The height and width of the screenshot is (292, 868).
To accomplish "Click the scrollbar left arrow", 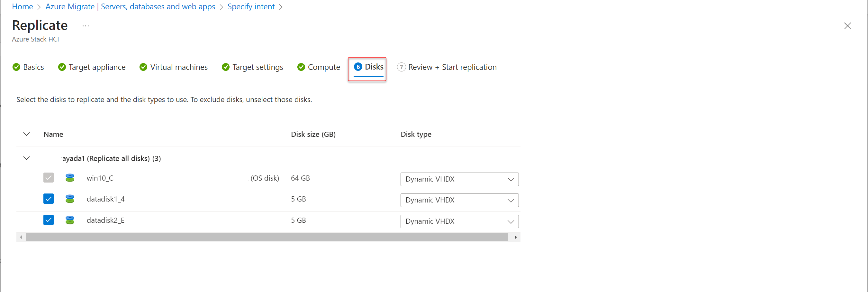I will click(x=21, y=237).
